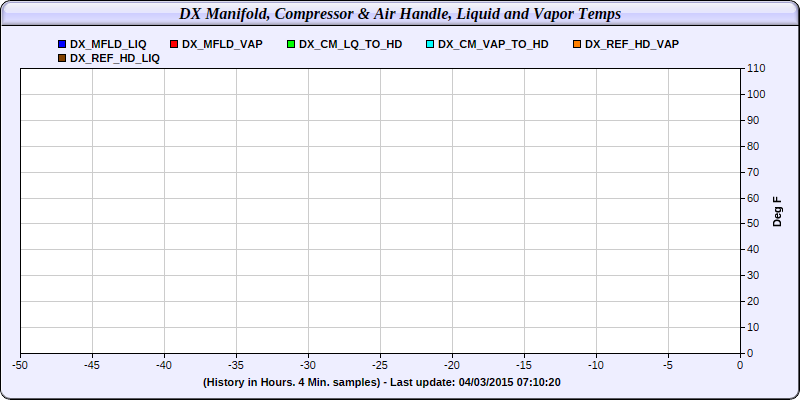Click the -5 x-axis tick label
The height and width of the screenshot is (400, 800).
coord(668,365)
